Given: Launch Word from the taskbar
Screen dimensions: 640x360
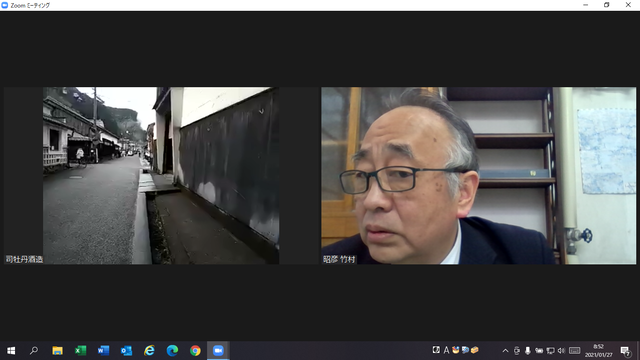Looking at the screenshot, I should pyautogui.click(x=103, y=351).
